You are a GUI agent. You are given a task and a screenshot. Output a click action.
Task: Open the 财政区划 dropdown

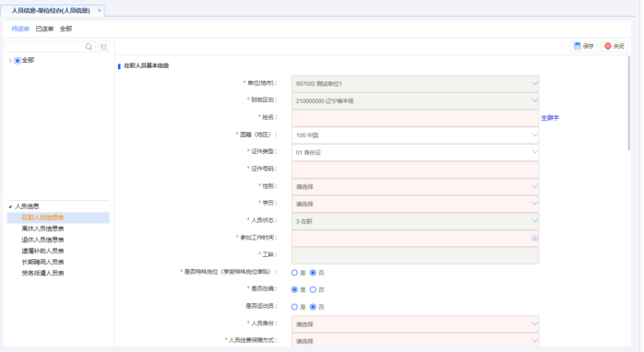click(x=415, y=101)
